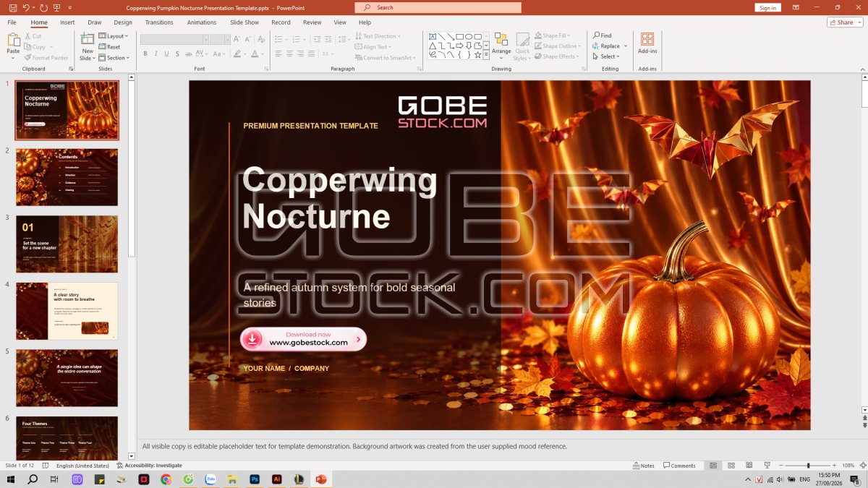Open the Layout dropdown
Viewport: 868px width, 488px height.
coord(113,36)
